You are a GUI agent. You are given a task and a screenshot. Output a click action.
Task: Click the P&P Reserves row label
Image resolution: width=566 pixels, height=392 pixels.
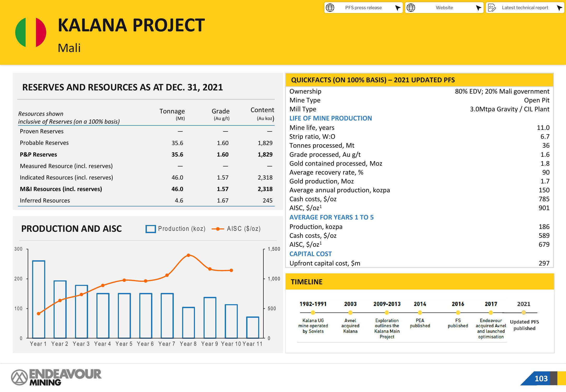pyautogui.click(x=38, y=154)
